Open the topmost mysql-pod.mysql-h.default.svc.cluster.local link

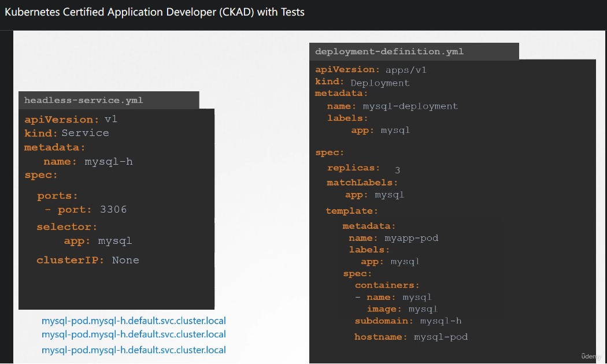[x=134, y=321]
